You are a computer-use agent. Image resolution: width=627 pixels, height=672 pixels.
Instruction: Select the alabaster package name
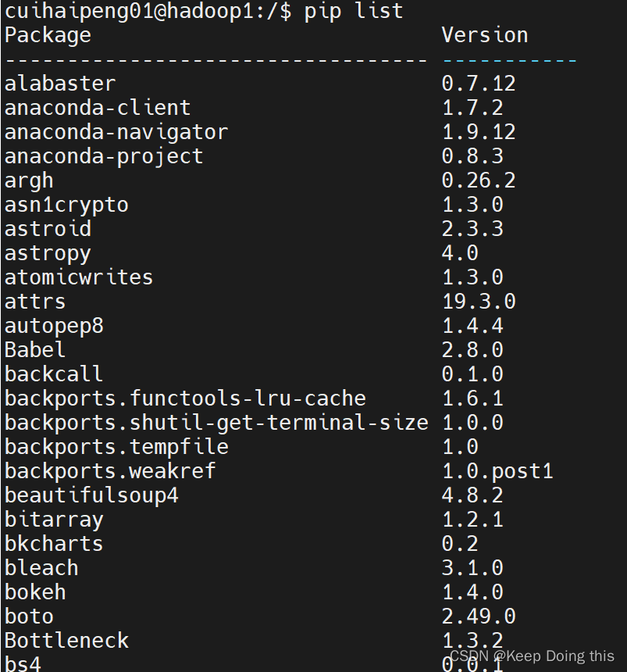point(60,84)
